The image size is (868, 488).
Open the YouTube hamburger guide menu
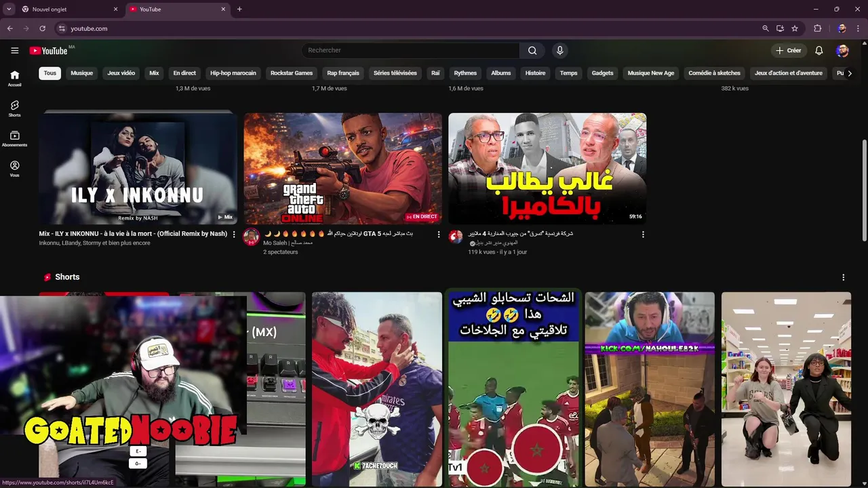(x=14, y=50)
